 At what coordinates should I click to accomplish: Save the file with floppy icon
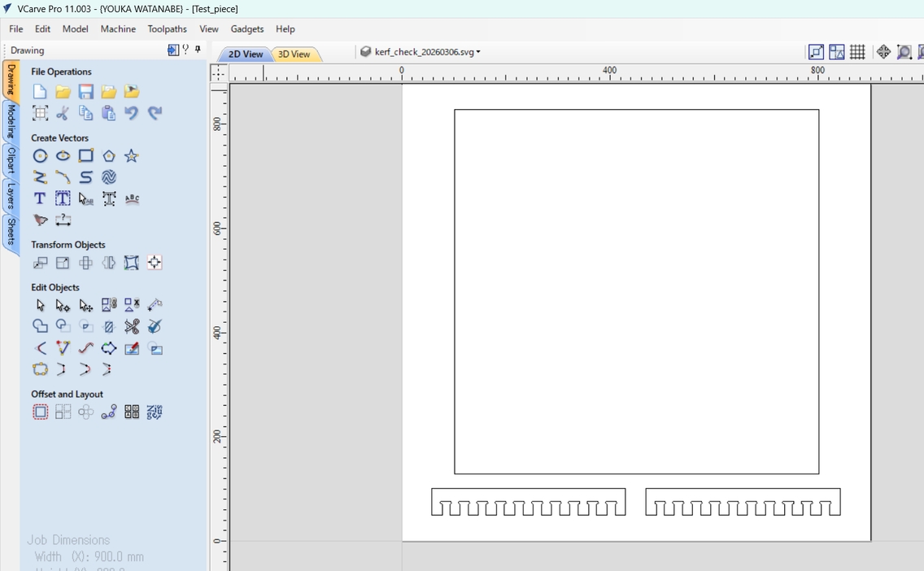86,91
